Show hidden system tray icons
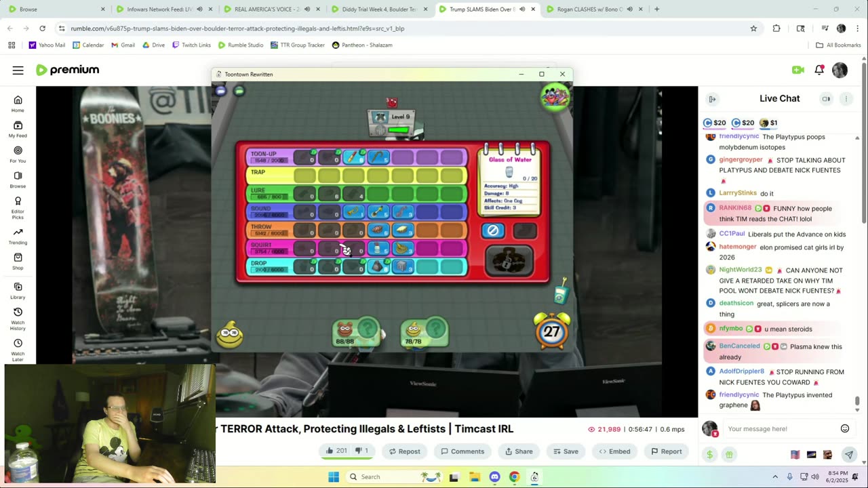Viewport: 868px width, 488px height. tap(775, 476)
